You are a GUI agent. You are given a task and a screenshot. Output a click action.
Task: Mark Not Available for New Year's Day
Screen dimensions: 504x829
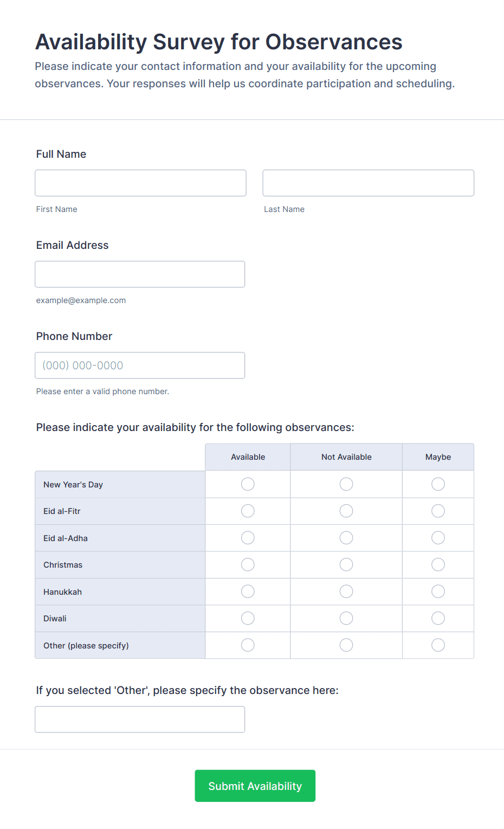[346, 484]
